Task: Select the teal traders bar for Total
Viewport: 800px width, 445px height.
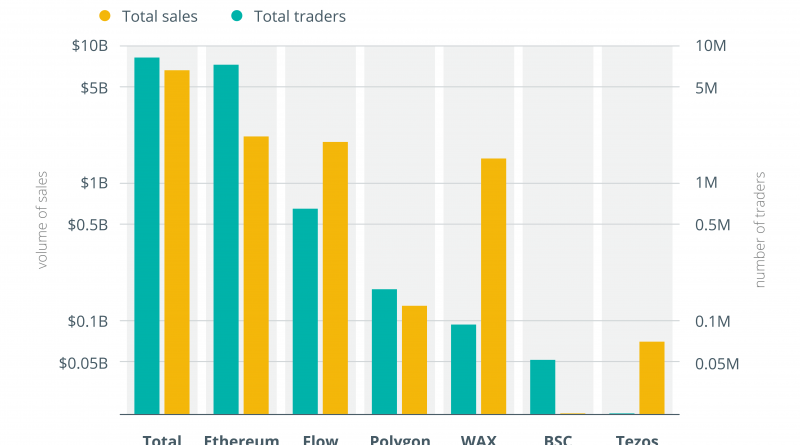Action: pyautogui.click(x=147, y=235)
